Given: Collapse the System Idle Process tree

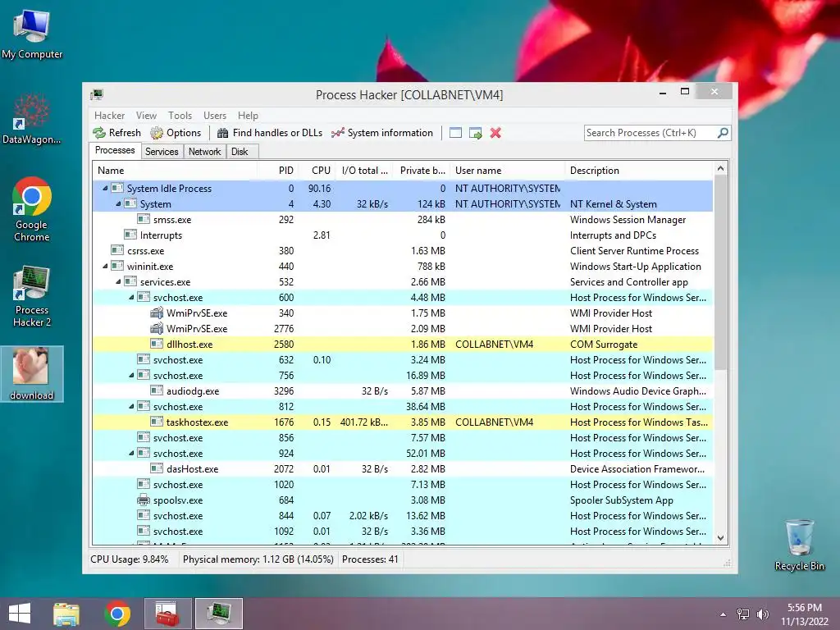Looking at the screenshot, I should pyautogui.click(x=105, y=188).
